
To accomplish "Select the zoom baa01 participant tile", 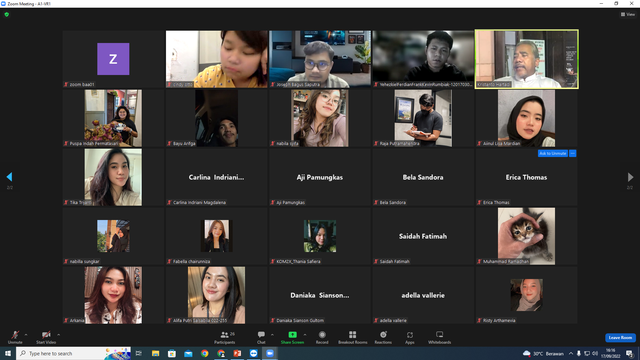I will coord(113,59).
